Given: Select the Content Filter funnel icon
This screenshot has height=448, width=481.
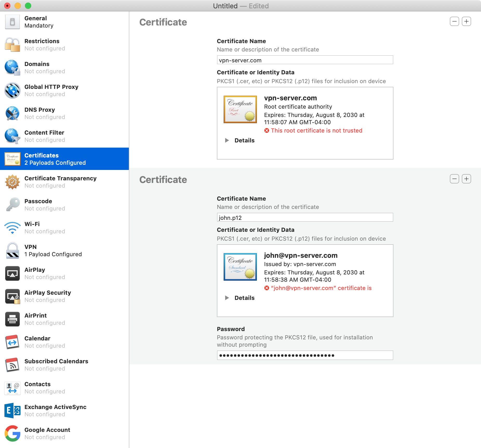Looking at the screenshot, I should (12, 136).
